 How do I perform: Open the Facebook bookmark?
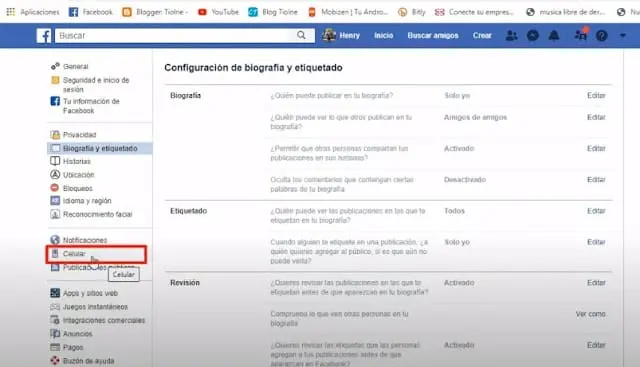91,12
